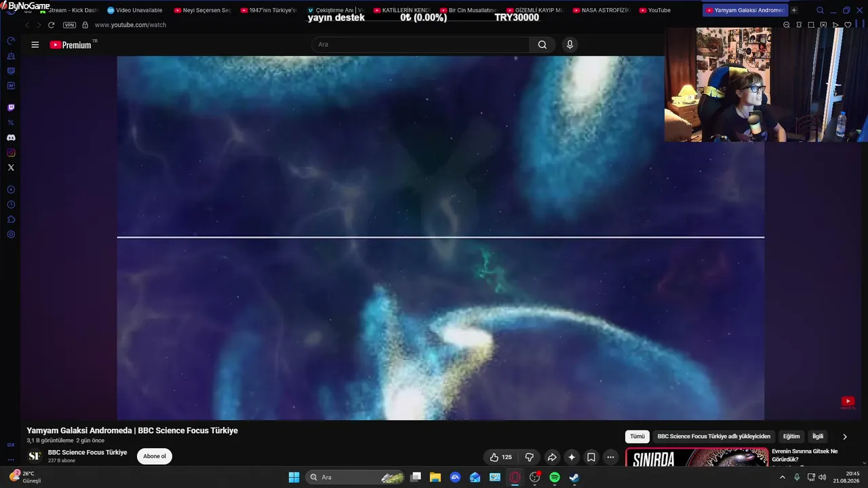Take a snapshot with toolbar capture icon
The width and height of the screenshot is (868, 488).
tap(811, 25)
